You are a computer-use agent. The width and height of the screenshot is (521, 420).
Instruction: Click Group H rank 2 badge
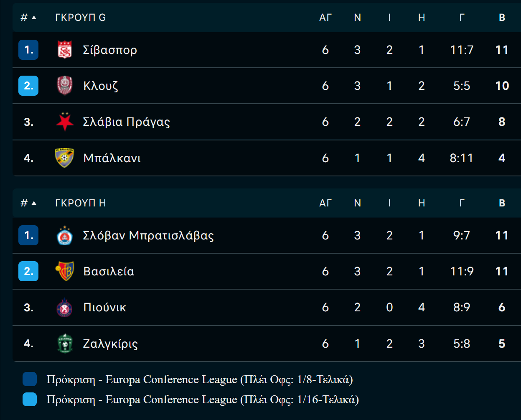(28, 271)
